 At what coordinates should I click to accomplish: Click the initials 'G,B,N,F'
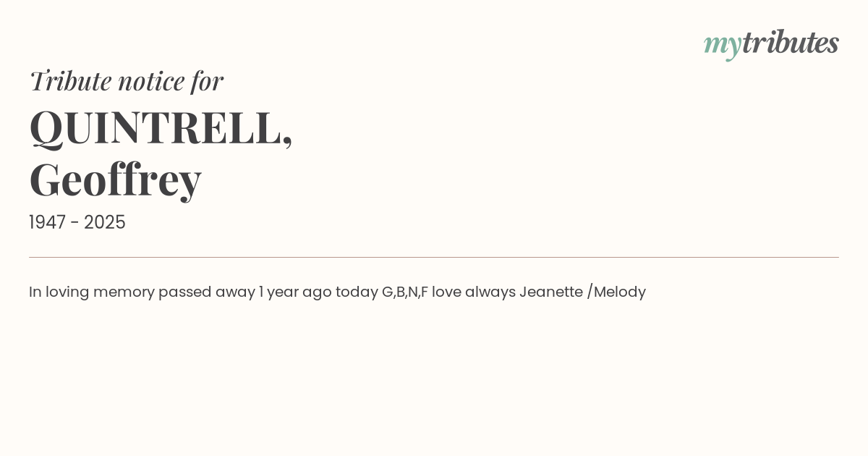coord(405,292)
